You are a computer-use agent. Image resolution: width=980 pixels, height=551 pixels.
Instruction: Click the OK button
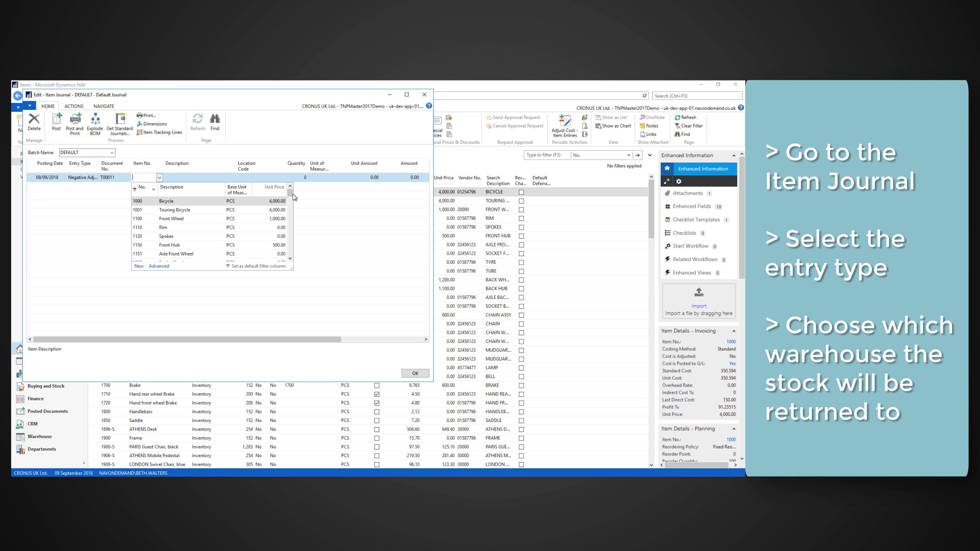[415, 373]
